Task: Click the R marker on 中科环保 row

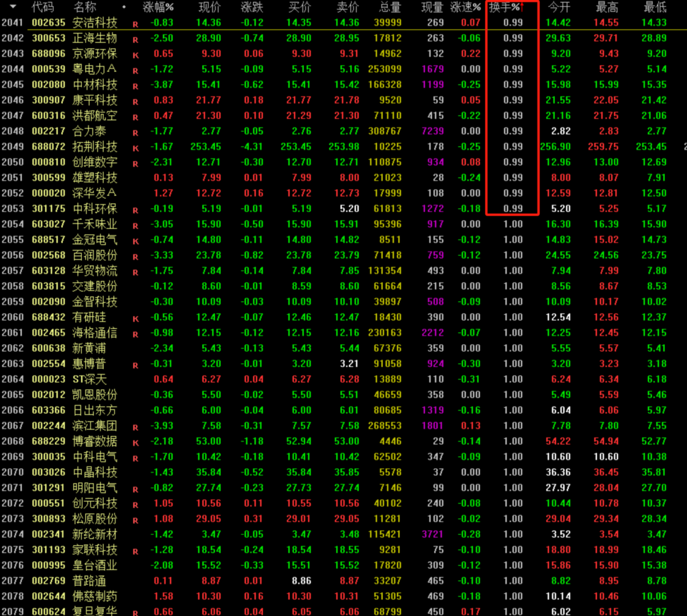Action: (x=136, y=210)
